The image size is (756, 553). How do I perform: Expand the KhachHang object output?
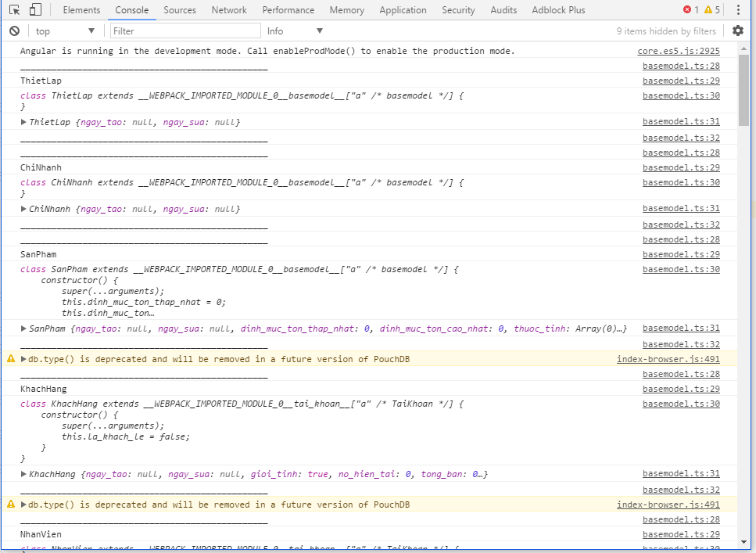23,474
